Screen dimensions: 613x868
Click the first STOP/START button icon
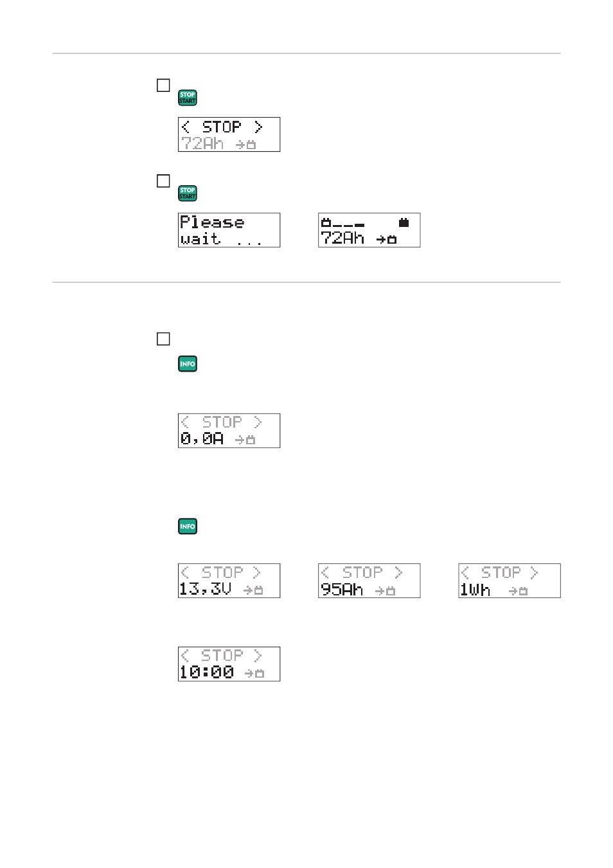[x=188, y=98]
